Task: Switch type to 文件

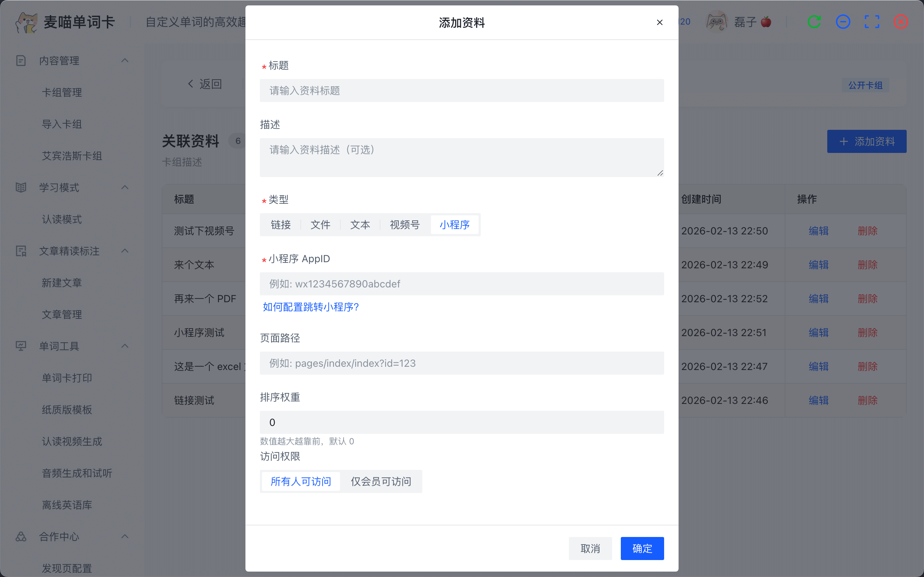Action: pos(321,225)
